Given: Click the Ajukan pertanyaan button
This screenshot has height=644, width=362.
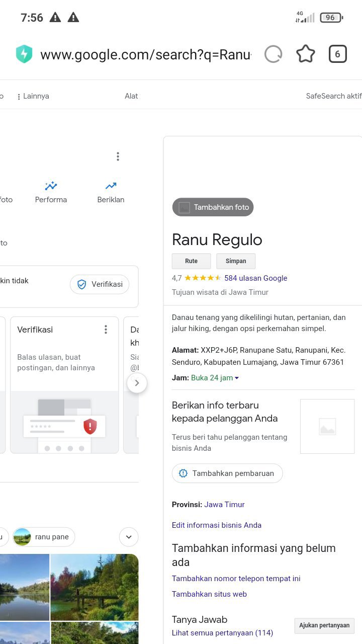Looking at the screenshot, I should pos(324,625).
